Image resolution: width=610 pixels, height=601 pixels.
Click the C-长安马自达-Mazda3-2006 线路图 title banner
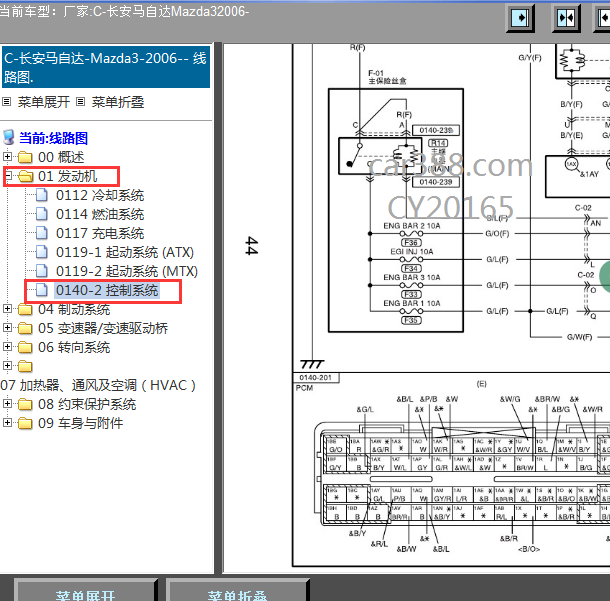click(106, 67)
